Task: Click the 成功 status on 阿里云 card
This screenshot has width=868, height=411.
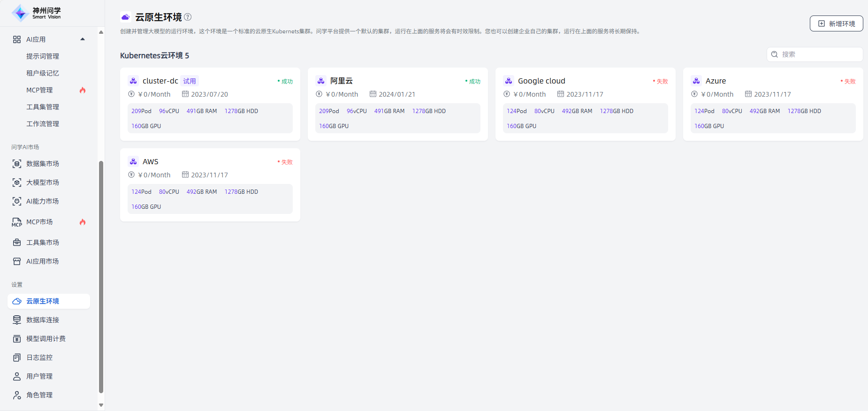Action: tap(472, 81)
